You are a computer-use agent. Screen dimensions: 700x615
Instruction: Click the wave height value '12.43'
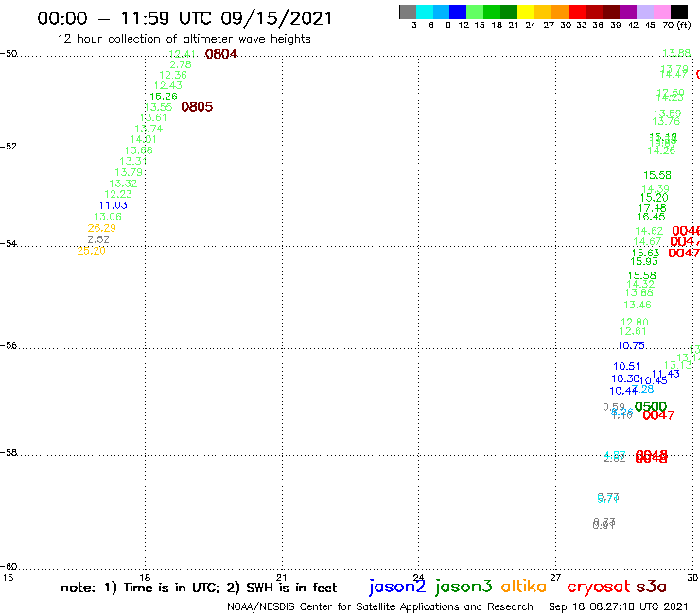(167, 86)
